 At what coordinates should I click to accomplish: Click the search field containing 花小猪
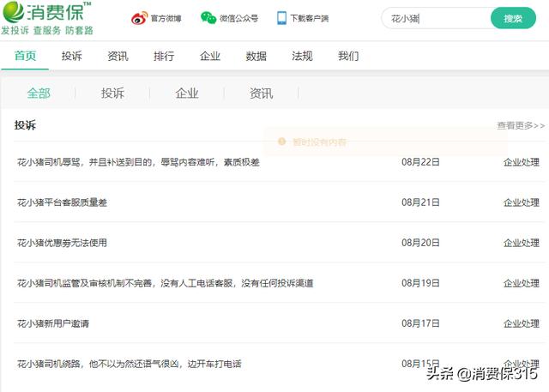coord(437,18)
